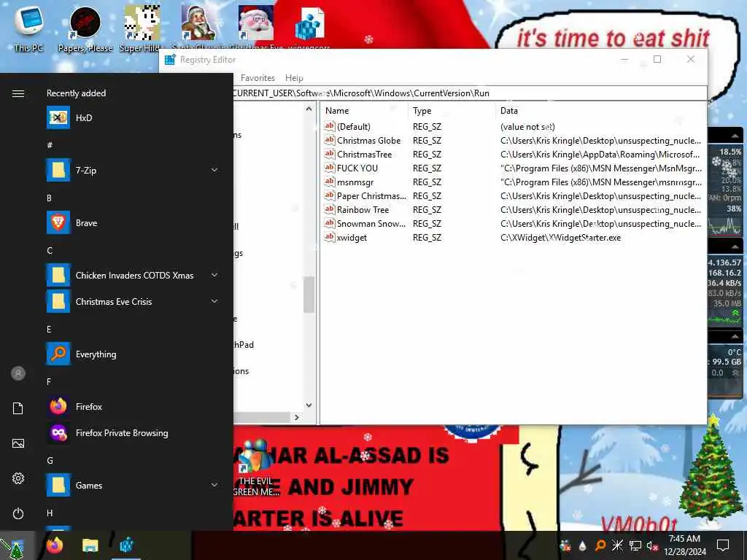747x560 pixels.
Task: Expand Christmas Eve Crisis chevron
Action: [214, 301]
